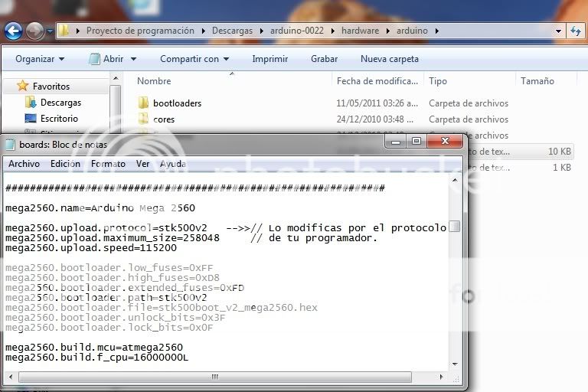The width and height of the screenshot is (588, 392).
Task: Select 'Descargas' in the address breadcrumb
Action: pos(232,31)
